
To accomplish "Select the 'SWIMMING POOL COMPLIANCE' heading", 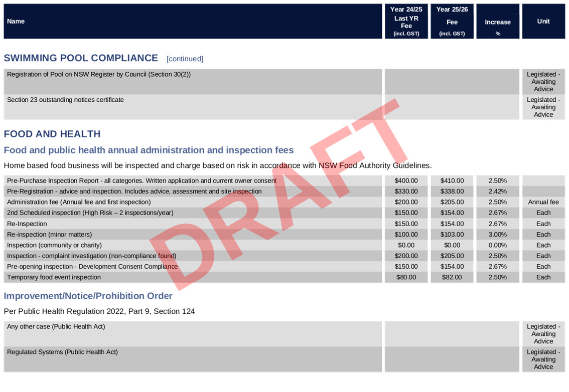I will click(81, 58).
